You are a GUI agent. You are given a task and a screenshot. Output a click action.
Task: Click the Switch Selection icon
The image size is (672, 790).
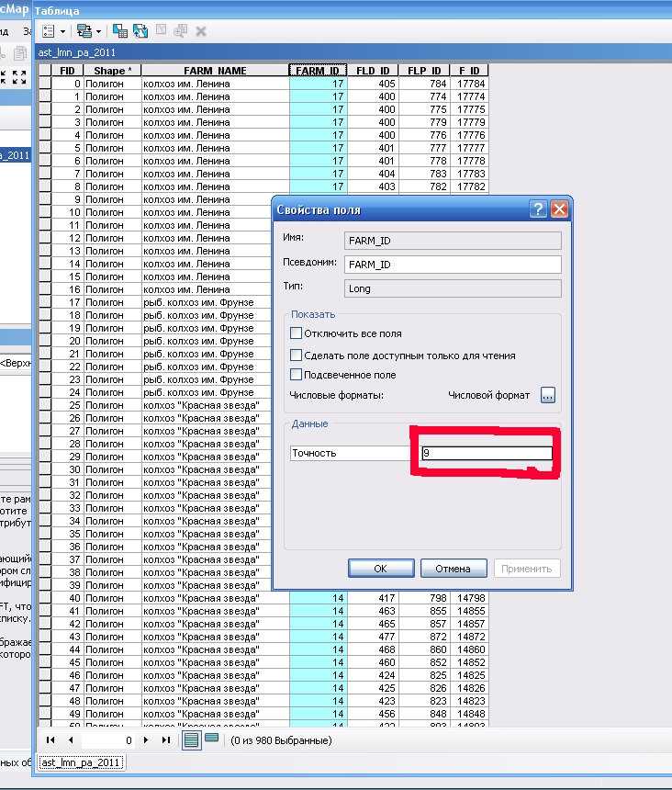tap(140, 30)
